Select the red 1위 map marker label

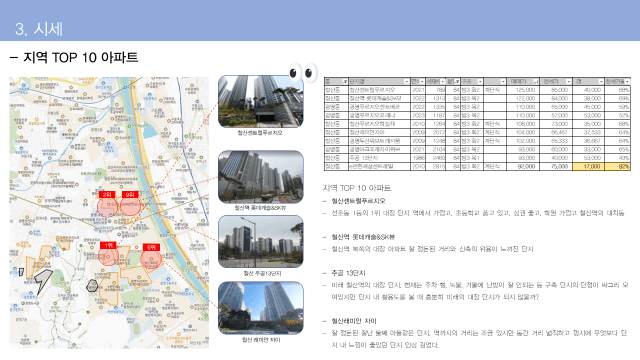tap(108, 245)
